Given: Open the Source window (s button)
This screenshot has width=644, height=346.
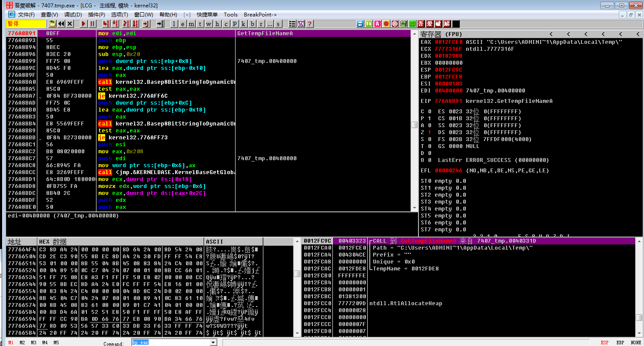Looking at the screenshot, I should tap(279, 24).
